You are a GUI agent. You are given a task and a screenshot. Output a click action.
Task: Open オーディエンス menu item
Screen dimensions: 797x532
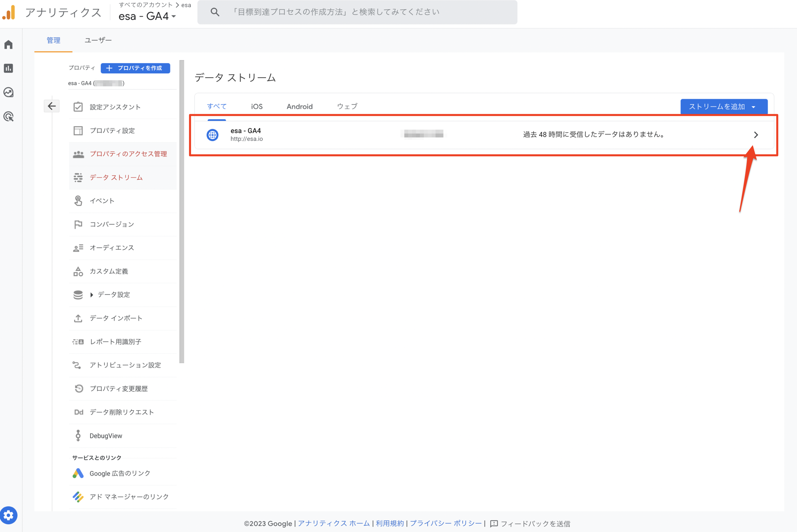[123, 248]
